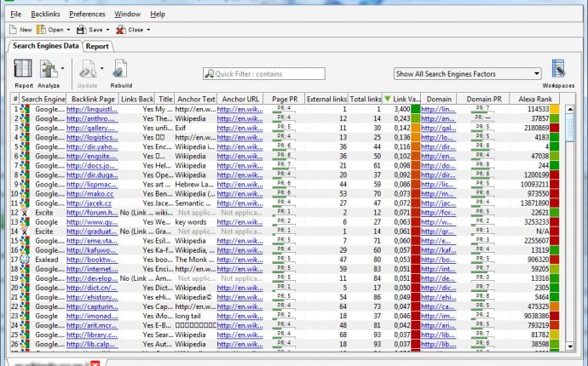Toggle sort arrow on Link Value column

pos(388,99)
